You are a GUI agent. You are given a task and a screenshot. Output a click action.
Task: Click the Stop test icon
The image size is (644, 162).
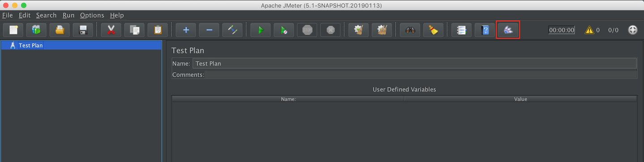click(307, 30)
